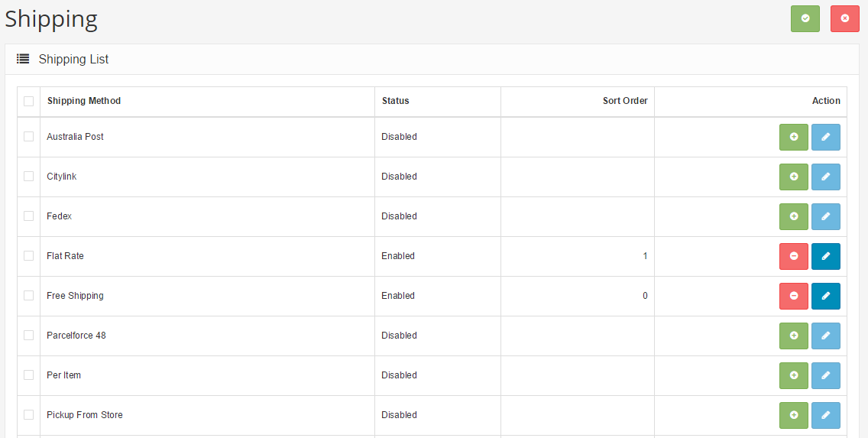The height and width of the screenshot is (438, 868).
Task: Click the Disabled status for Pickup From Store
Action: (399, 415)
